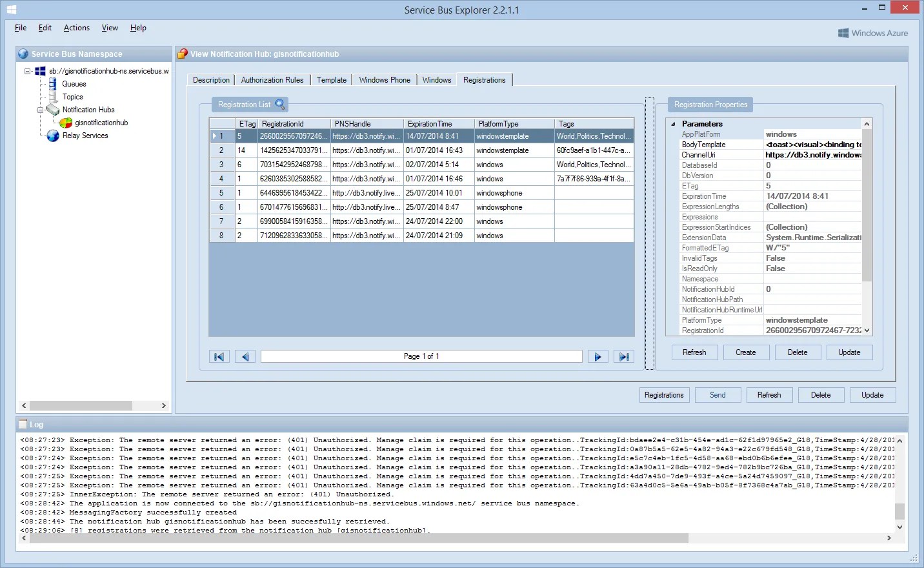Select the Relay Services tree item

tap(85, 136)
